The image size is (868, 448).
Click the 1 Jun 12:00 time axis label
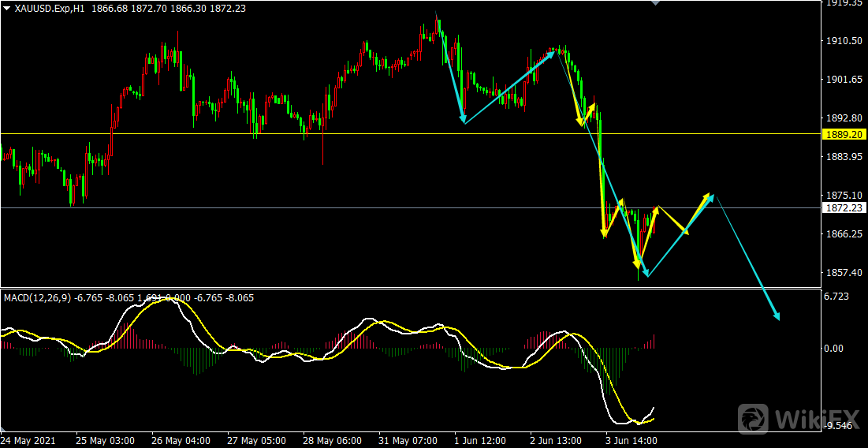[479, 440]
